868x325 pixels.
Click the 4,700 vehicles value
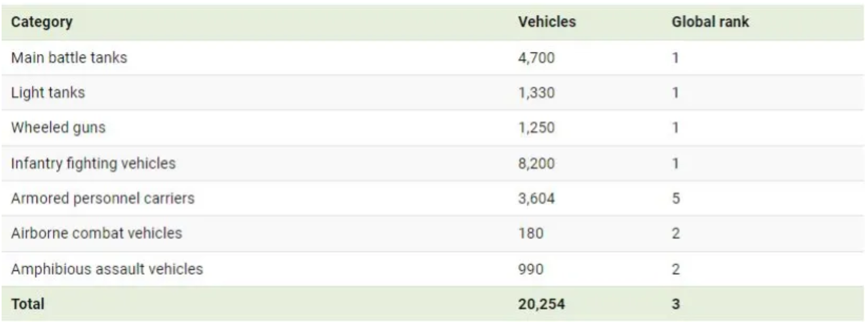pos(536,58)
